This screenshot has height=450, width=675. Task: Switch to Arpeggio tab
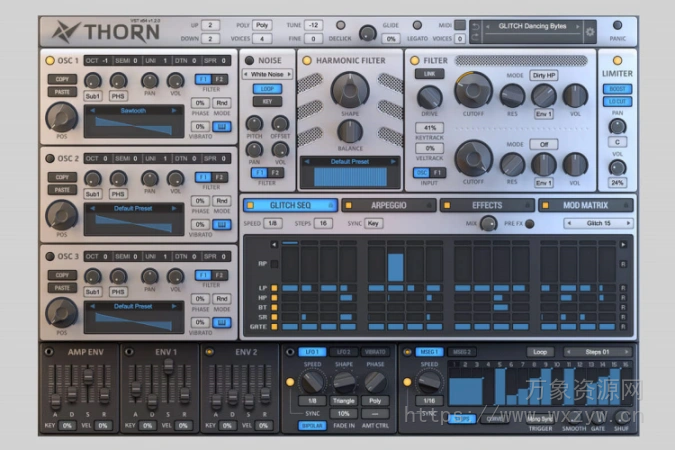(x=388, y=205)
